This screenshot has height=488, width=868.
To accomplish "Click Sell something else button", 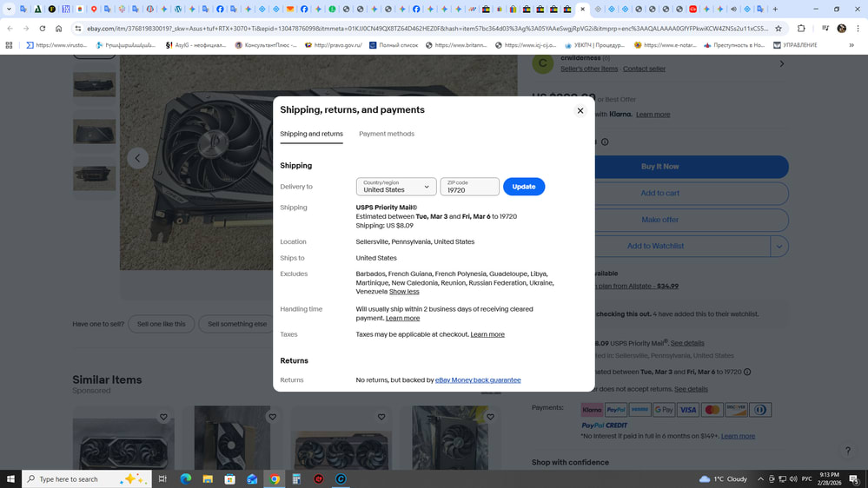I will coord(237,324).
